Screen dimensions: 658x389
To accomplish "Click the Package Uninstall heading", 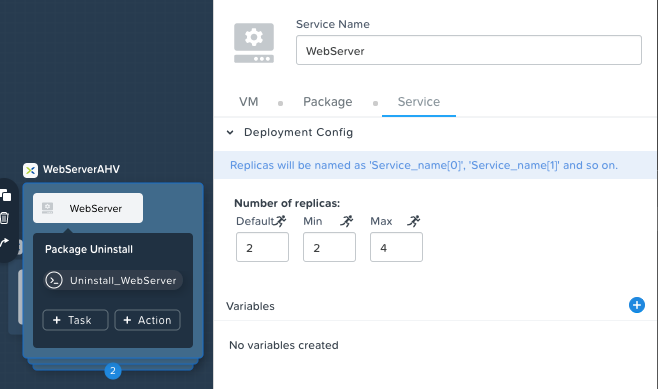I will [x=89, y=249].
